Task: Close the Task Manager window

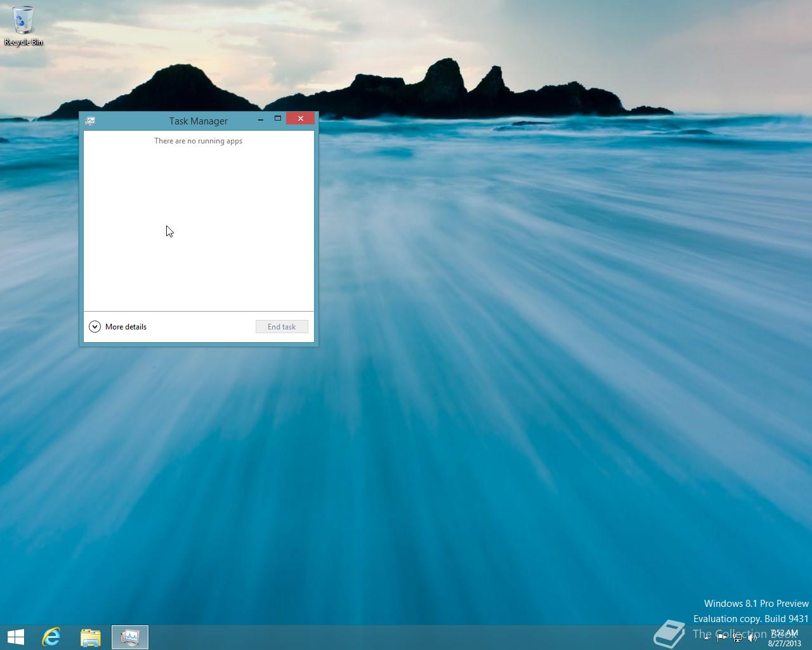Action: click(300, 119)
